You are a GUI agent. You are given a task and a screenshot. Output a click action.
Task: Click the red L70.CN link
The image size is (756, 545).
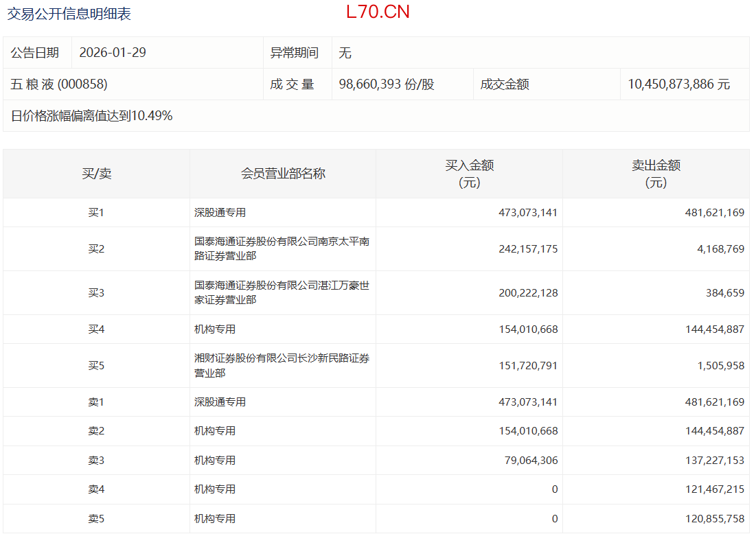point(378,12)
